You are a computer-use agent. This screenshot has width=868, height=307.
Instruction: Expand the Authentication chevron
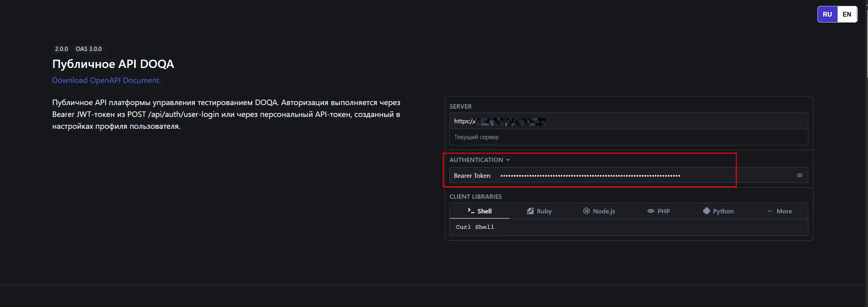tap(508, 160)
